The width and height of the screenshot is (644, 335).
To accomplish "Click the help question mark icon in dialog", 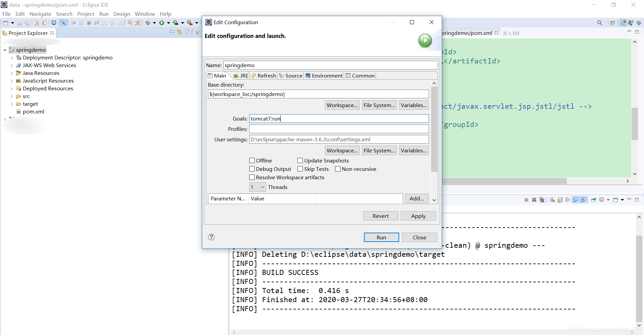I will 211,237.
